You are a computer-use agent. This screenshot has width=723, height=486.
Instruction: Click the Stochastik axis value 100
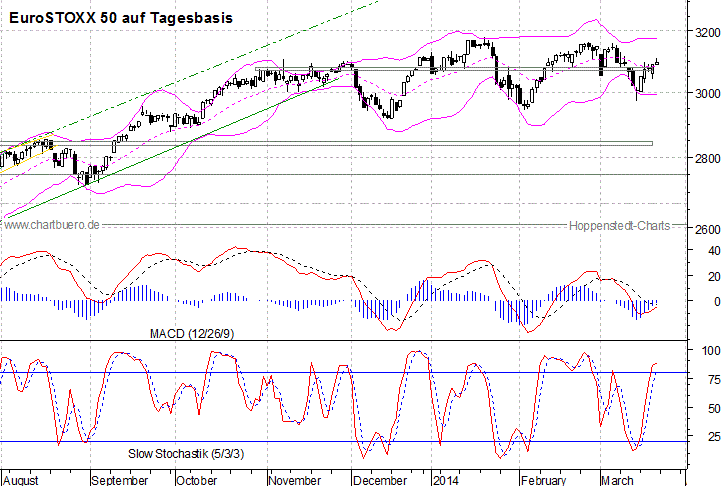coord(711,350)
